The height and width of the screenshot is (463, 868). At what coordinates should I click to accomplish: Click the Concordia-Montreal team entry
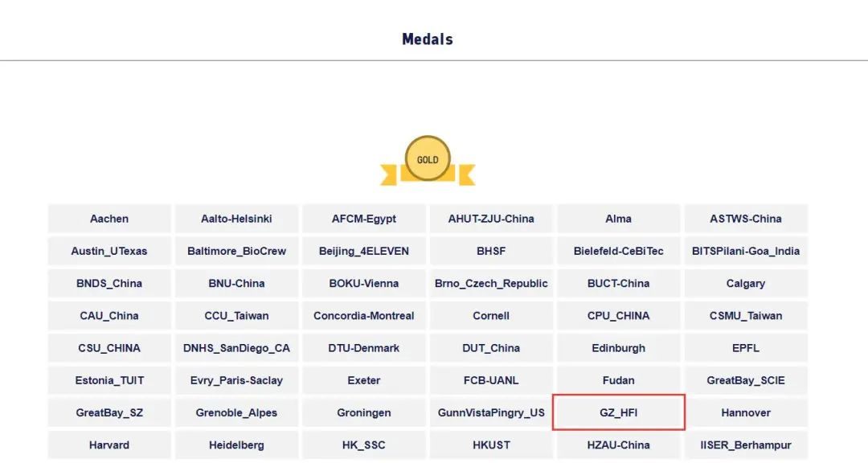364,316
